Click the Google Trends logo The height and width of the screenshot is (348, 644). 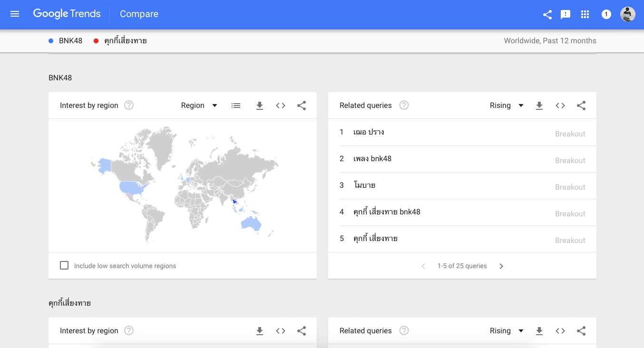pos(67,14)
